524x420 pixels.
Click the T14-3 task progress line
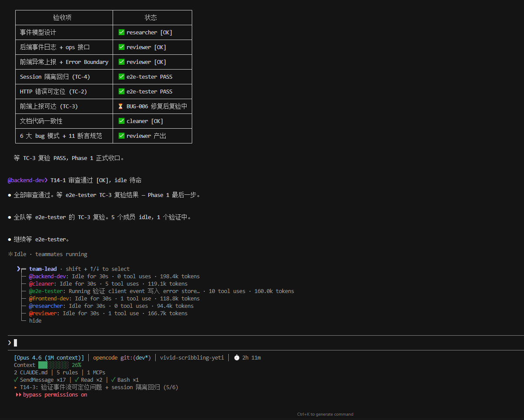click(96, 387)
